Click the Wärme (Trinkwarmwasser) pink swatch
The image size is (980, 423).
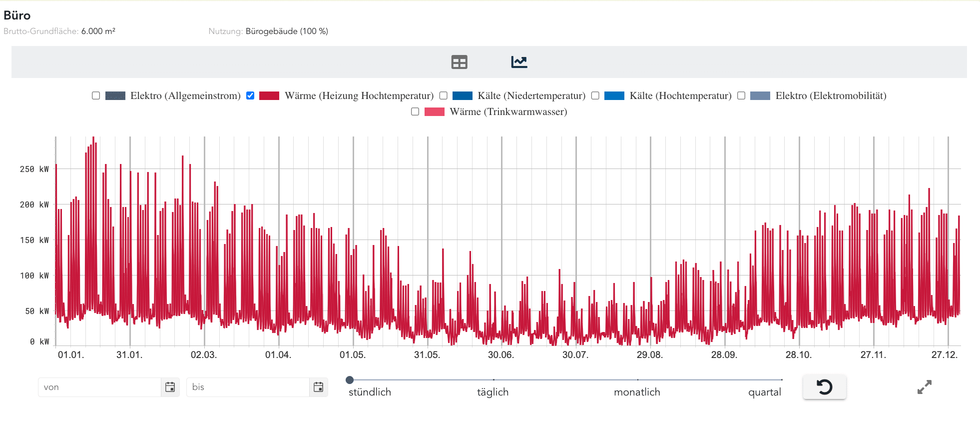(x=435, y=111)
